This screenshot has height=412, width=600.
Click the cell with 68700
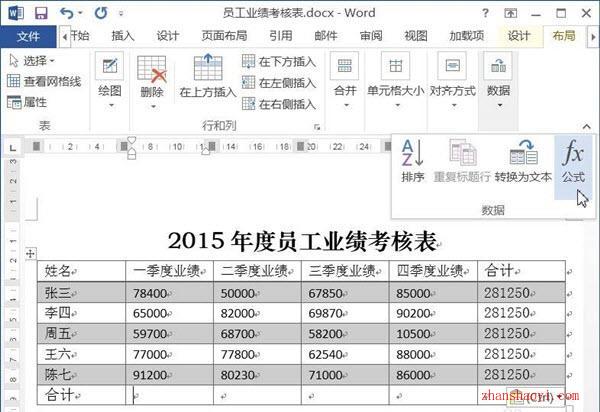coord(257,334)
